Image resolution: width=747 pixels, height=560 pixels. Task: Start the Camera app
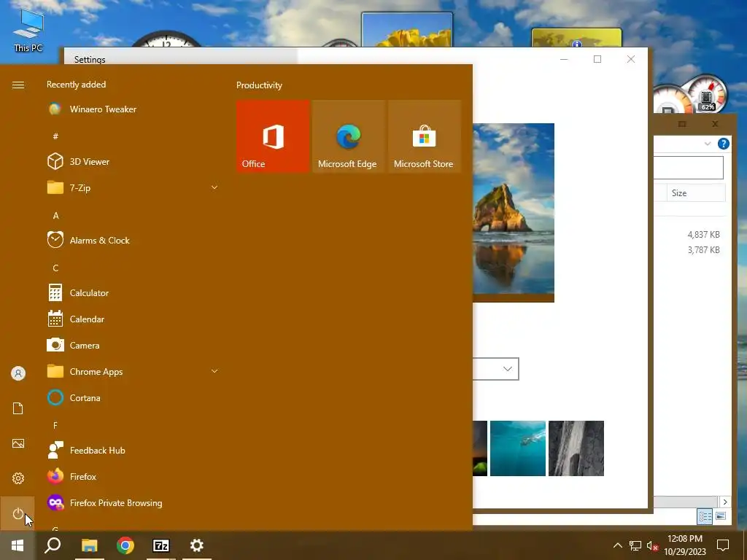[x=133, y=345]
